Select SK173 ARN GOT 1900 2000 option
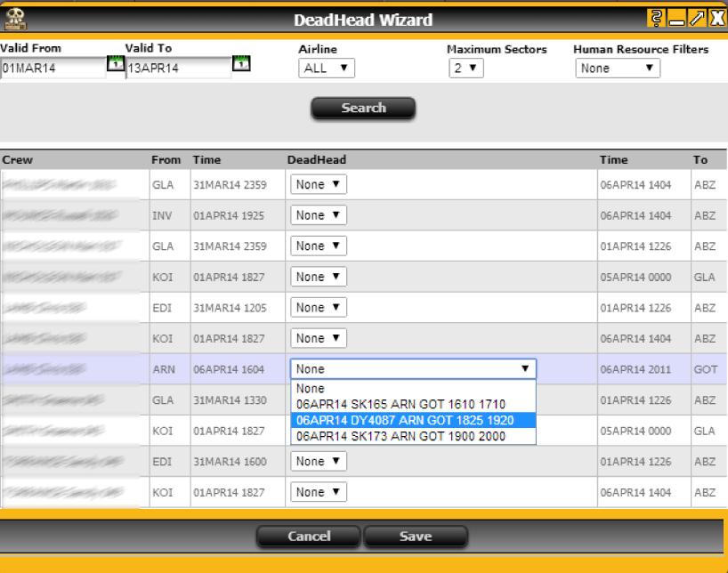 413,436
